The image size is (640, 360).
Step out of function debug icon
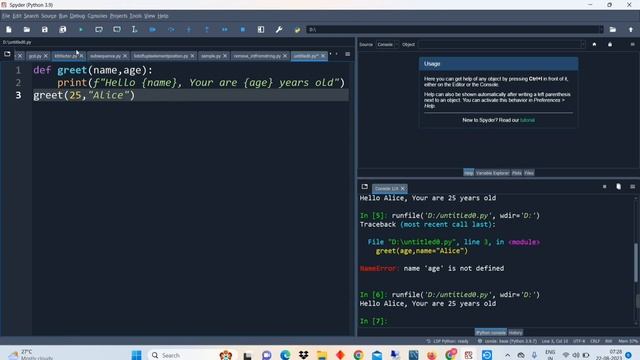tap(207, 29)
